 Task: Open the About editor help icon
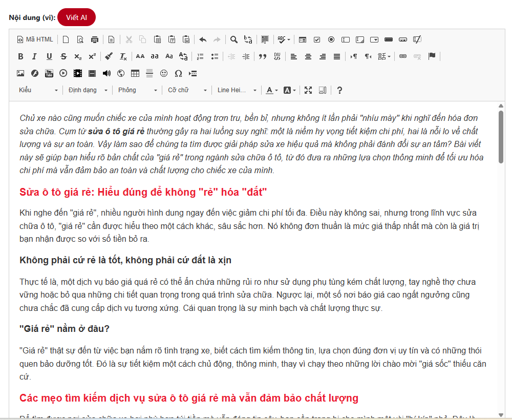pyautogui.click(x=339, y=90)
